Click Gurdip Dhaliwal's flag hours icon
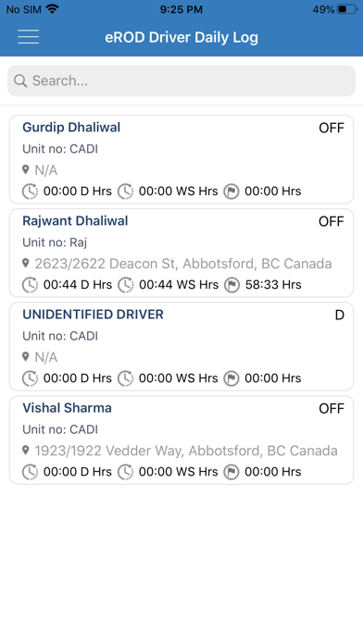Viewport: 363px width, 644px height. [232, 192]
